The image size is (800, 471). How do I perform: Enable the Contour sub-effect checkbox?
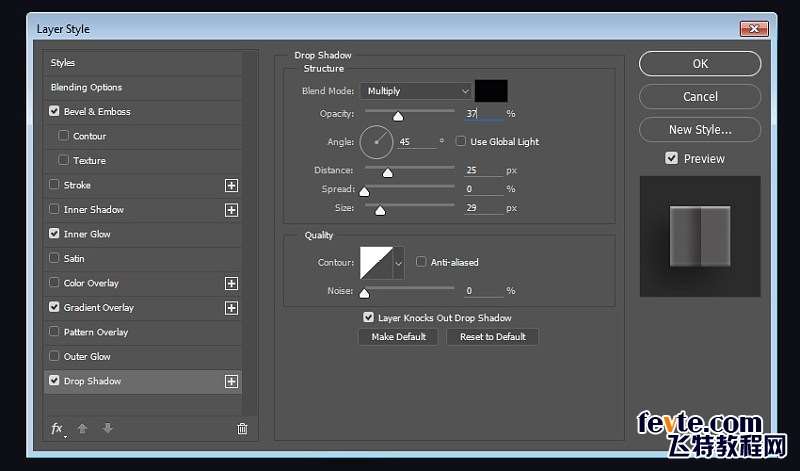click(63, 135)
